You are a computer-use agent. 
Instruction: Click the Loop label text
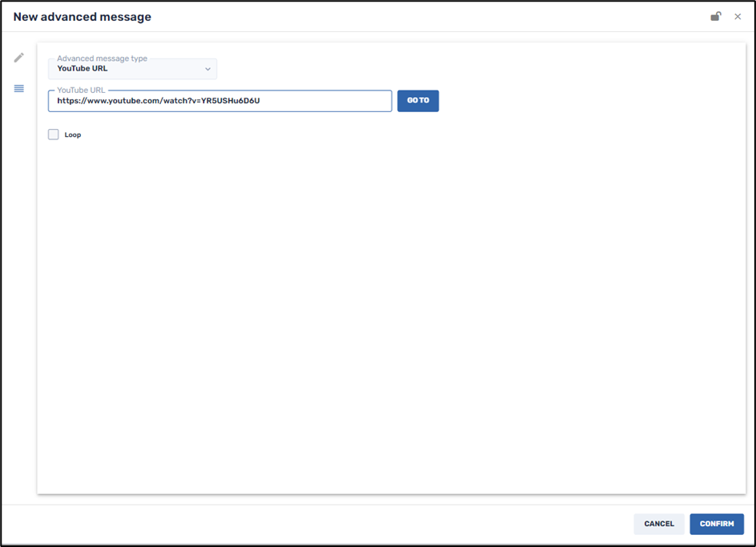(73, 135)
